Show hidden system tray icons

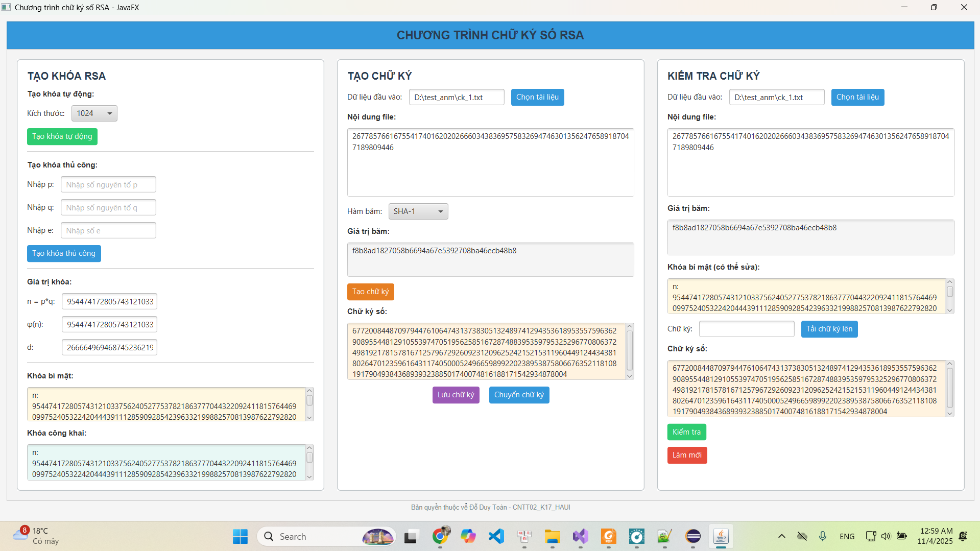[x=781, y=536]
